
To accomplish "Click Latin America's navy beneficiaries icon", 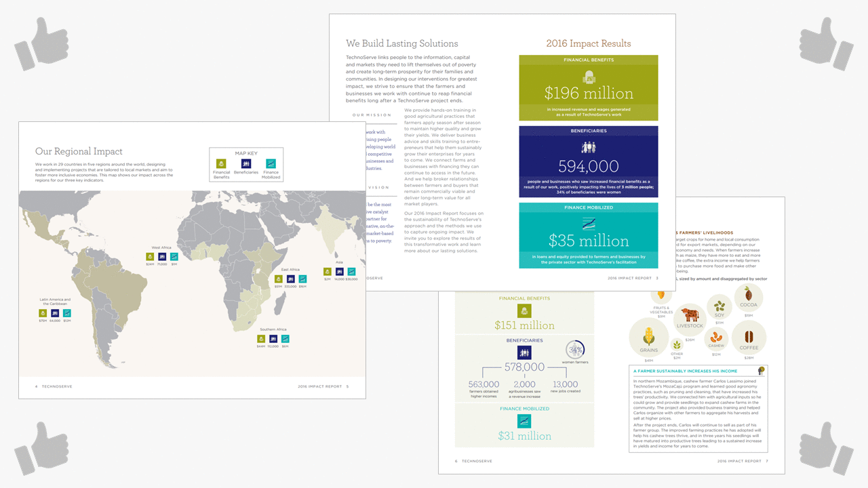I will coord(55,313).
